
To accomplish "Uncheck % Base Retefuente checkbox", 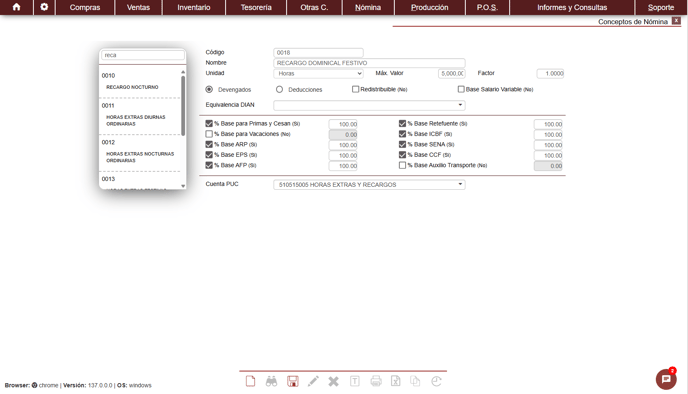I will coord(402,124).
